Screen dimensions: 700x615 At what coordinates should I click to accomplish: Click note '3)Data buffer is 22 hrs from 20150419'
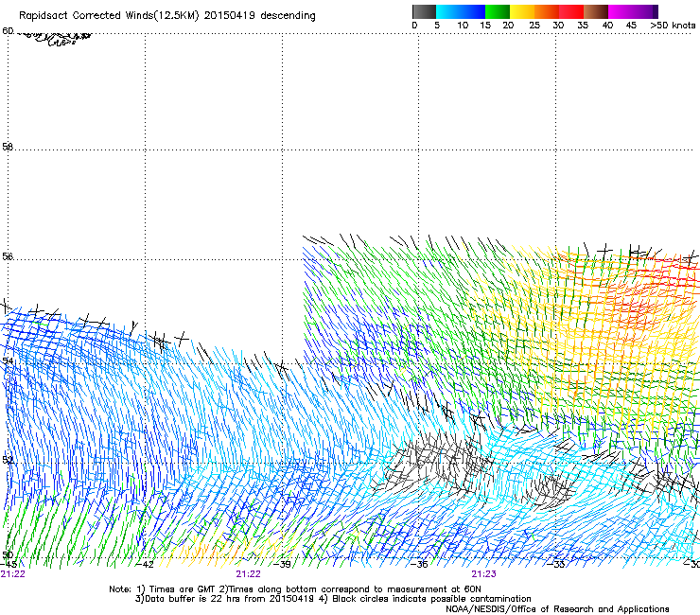224,599
